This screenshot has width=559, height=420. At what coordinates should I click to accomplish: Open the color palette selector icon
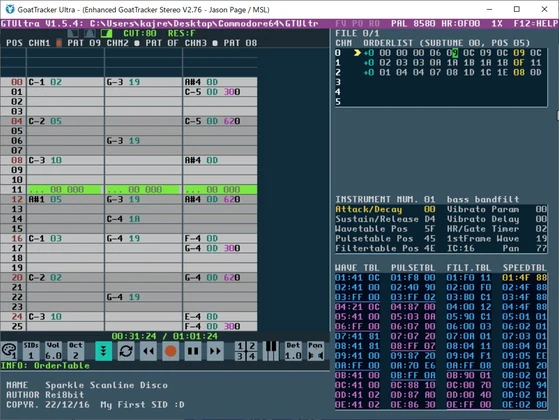[x=9, y=351]
